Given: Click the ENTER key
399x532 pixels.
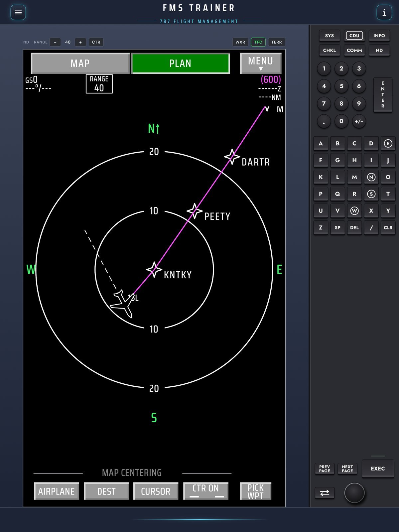Looking at the screenshot, I should [x=383, y=95].
